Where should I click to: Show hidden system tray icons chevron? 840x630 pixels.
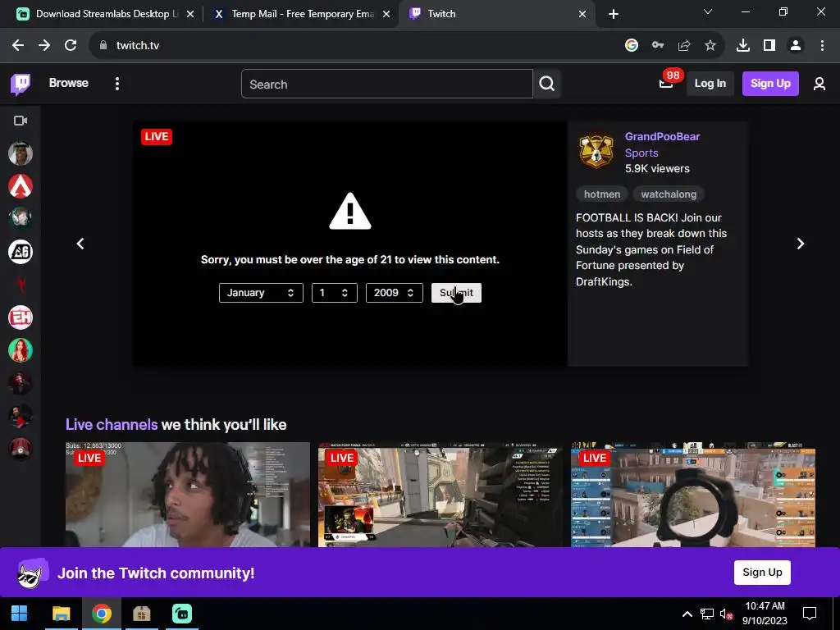[687, 614]
